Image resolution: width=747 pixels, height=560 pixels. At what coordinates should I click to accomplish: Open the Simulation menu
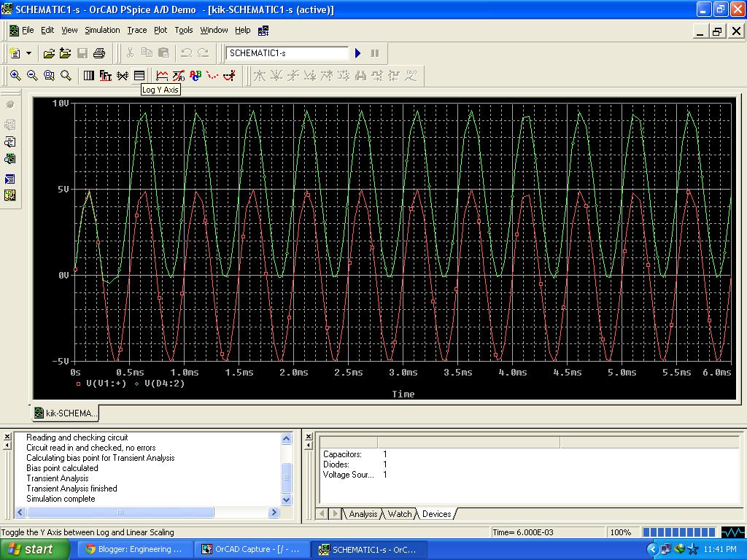point(102,30)
